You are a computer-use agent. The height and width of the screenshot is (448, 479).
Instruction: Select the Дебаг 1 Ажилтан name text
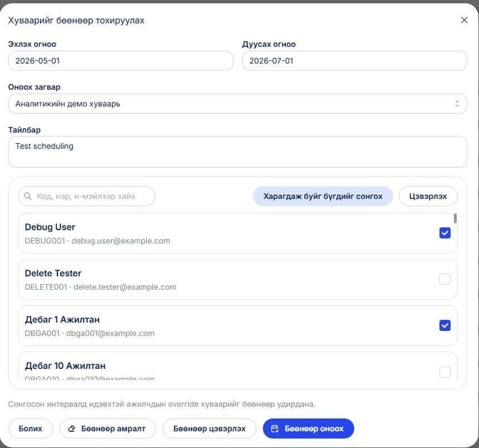62,320
